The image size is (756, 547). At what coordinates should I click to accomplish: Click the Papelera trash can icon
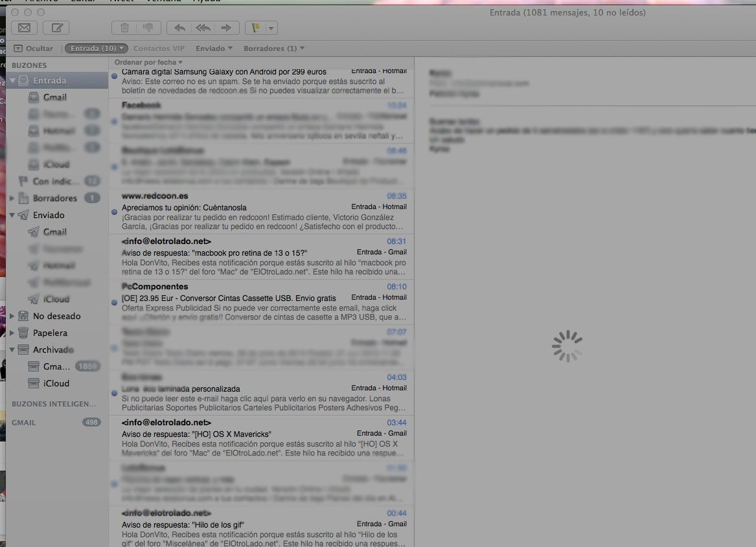point(23,333)
